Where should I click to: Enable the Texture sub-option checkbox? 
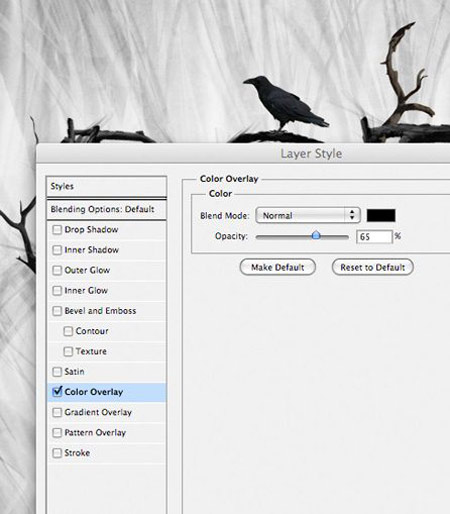68,352
